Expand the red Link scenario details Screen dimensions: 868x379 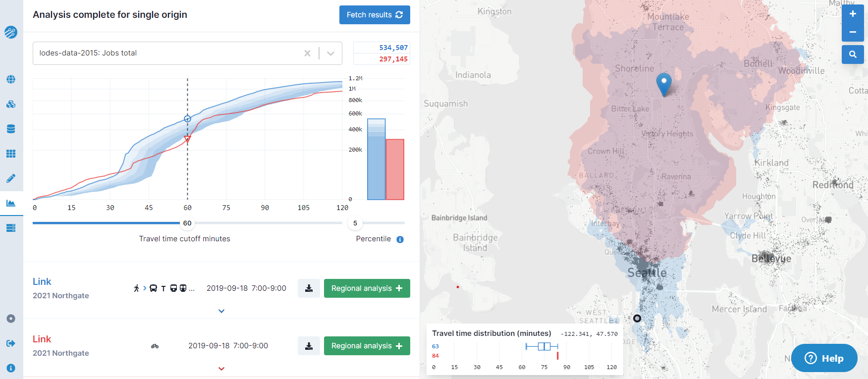(x=221, y=369)
